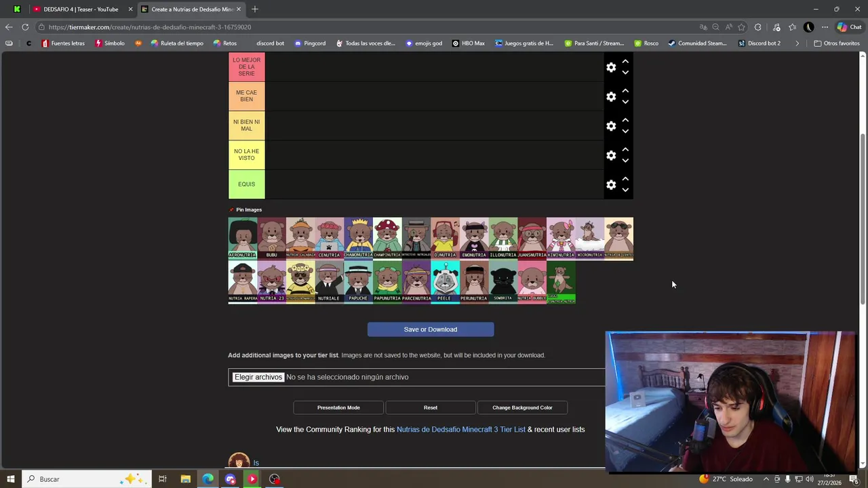Open HBO Max bookmark
Viewport: 868px width, 488px height.
(469, 43)
